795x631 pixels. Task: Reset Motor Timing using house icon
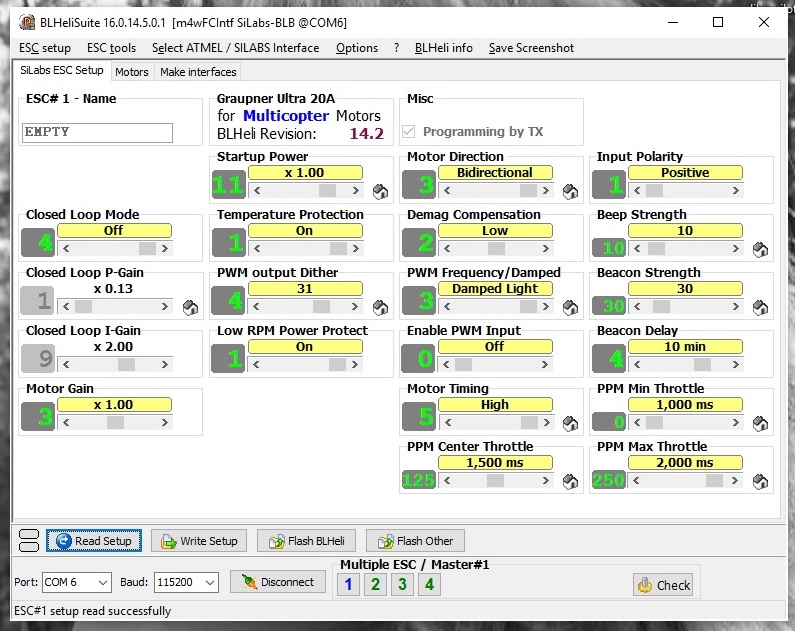570,423
